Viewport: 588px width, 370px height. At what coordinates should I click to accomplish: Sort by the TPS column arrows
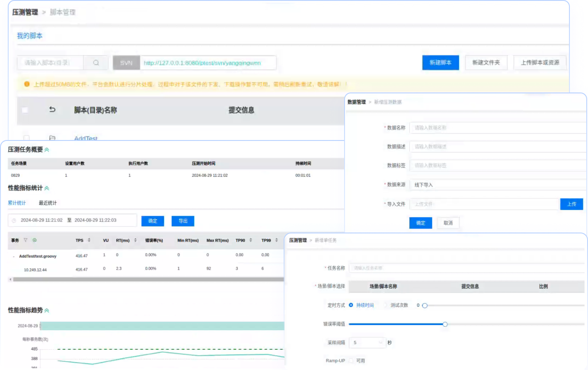(x=89, y=240)
